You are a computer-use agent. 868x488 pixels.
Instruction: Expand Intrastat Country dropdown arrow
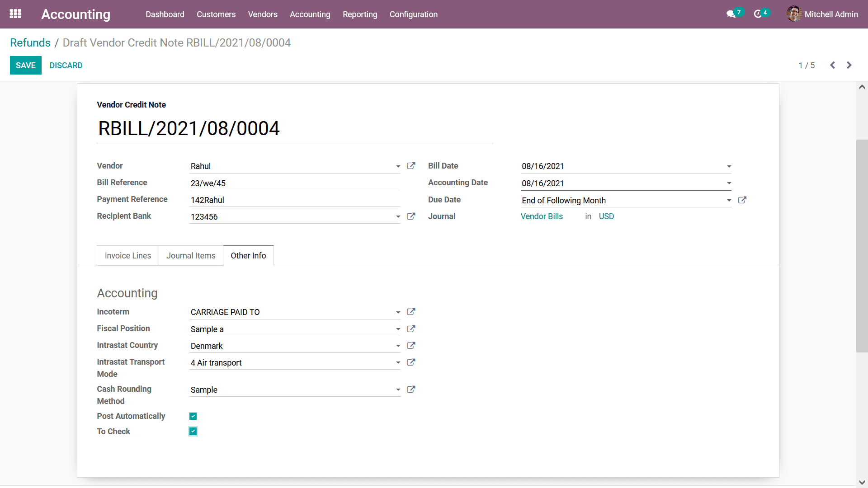pyautogui.click(x=398, y=346)
